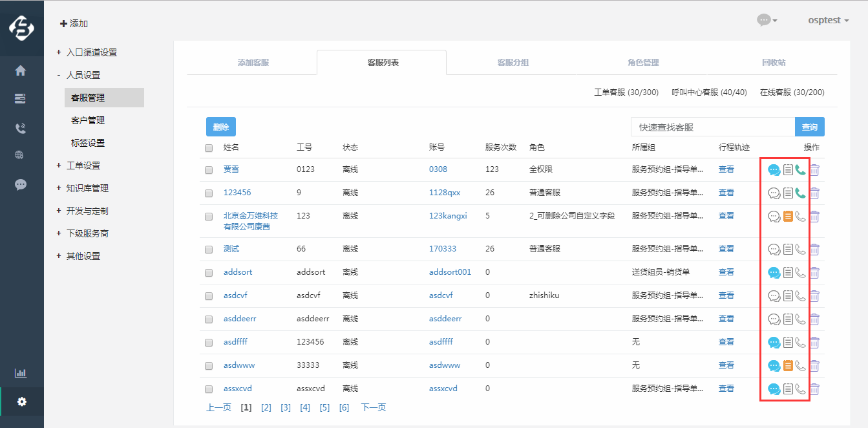Select 客服管理 in sidebar menu
This screenshot has height=428, width=868.
[104, 98]
